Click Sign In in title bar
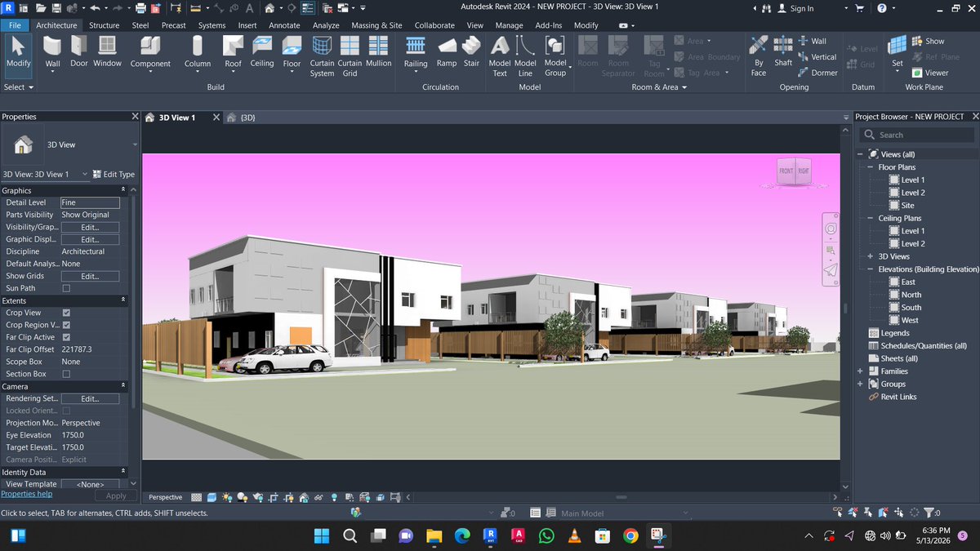This screenshot has width=980, height=551. pyautogui.click(x=795, y=8)
